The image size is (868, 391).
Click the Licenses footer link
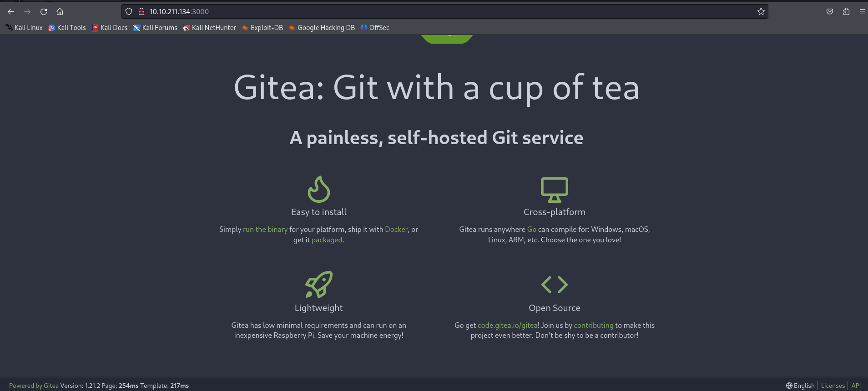tap(833, 386)
